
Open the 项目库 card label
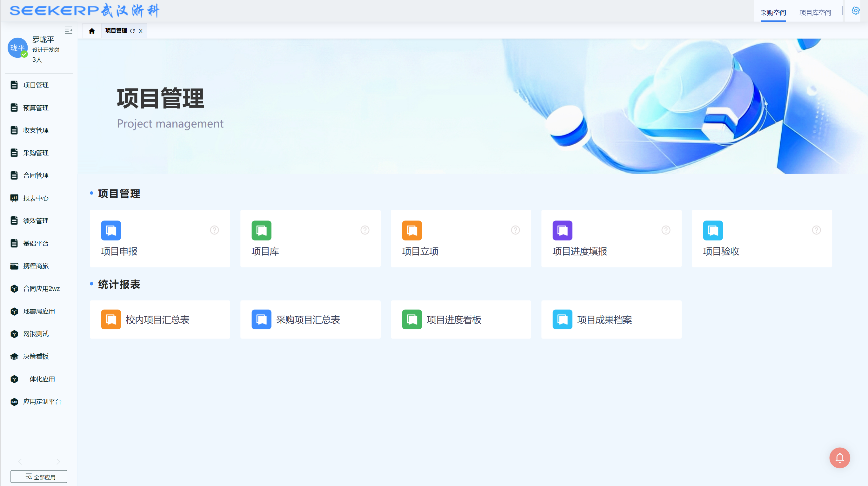click(x=265, y=251)
